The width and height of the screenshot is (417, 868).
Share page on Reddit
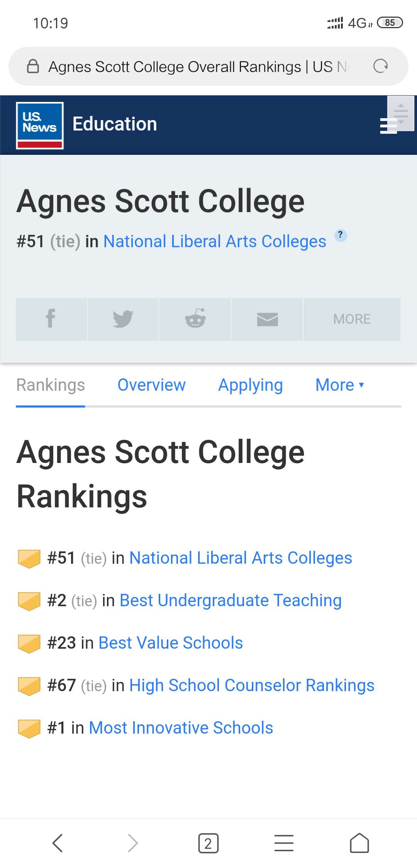coord(195,319)
